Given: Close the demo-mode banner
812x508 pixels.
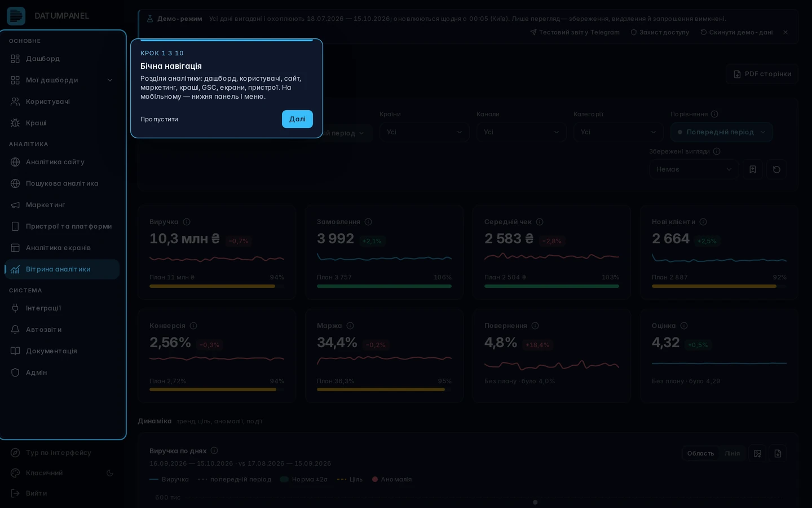Looking at the screenshot, I should pos(785,32).
